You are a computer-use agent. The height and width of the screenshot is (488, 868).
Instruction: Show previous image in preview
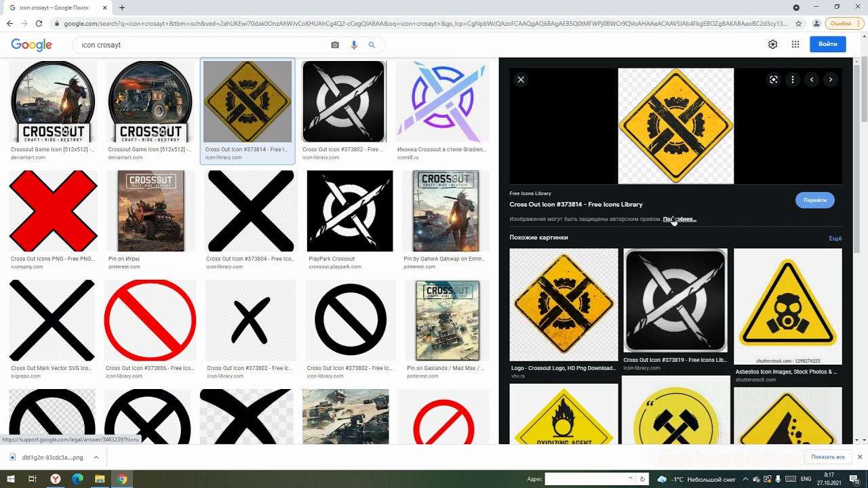[812, 79]
